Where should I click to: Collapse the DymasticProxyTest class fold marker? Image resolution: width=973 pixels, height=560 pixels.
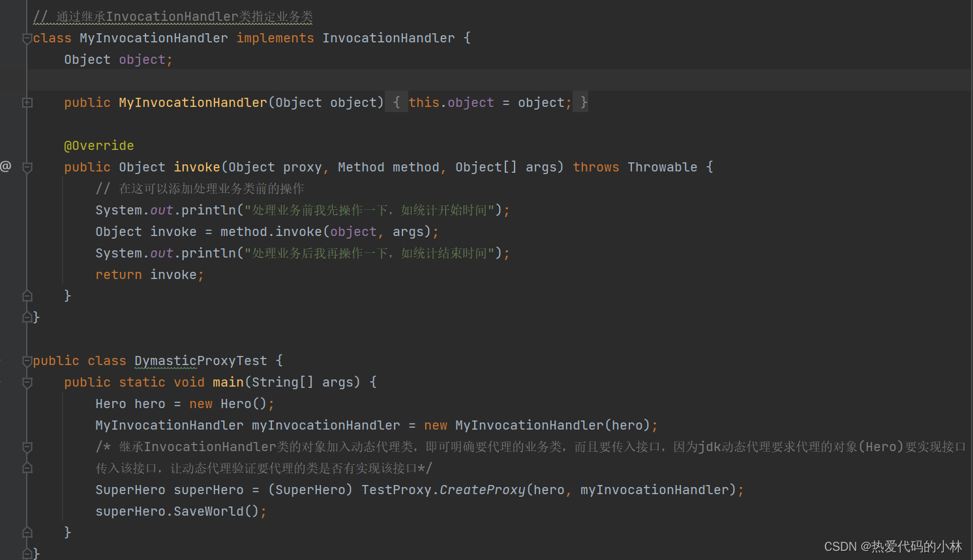point(27,361)
